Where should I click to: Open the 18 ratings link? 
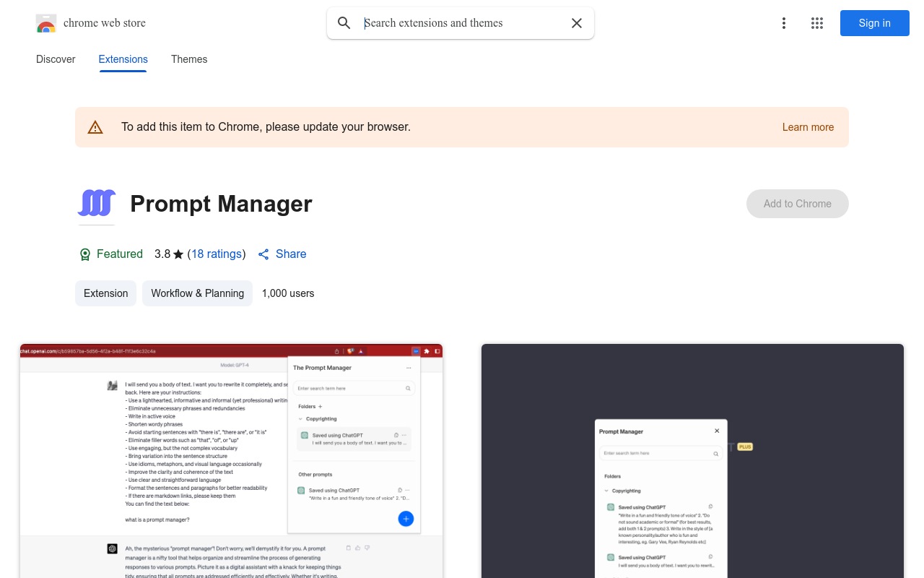pyautogui.click(x=217, y=254)
